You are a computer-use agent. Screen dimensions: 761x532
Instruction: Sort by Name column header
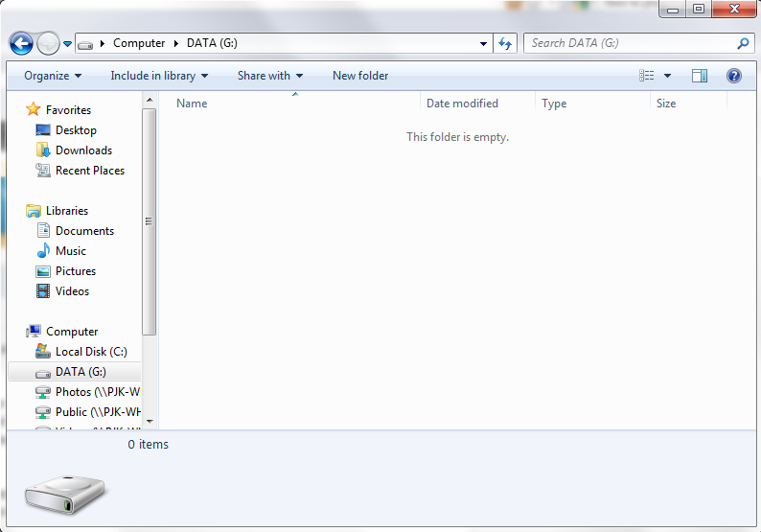point(192,104)
